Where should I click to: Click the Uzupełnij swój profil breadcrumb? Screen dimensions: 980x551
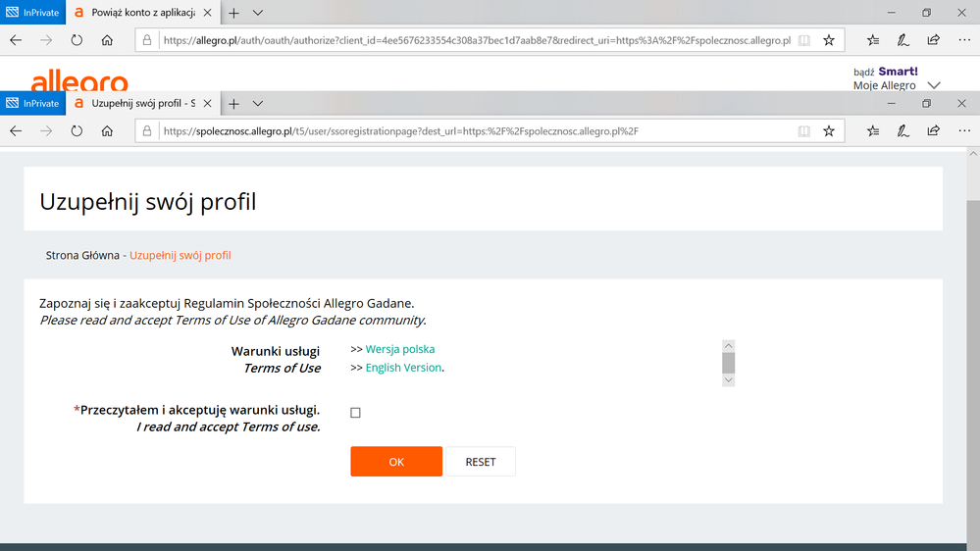tap(180, 255)
